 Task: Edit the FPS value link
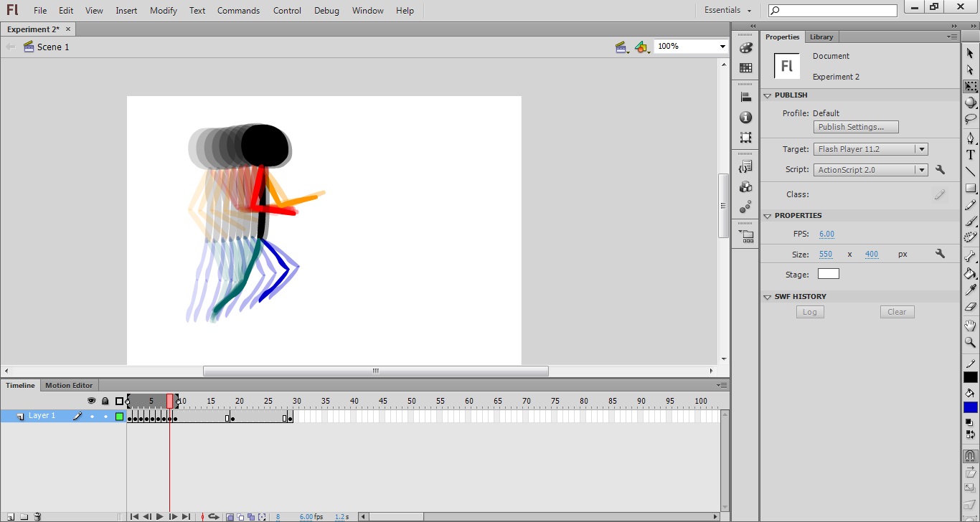click(826, 234)
